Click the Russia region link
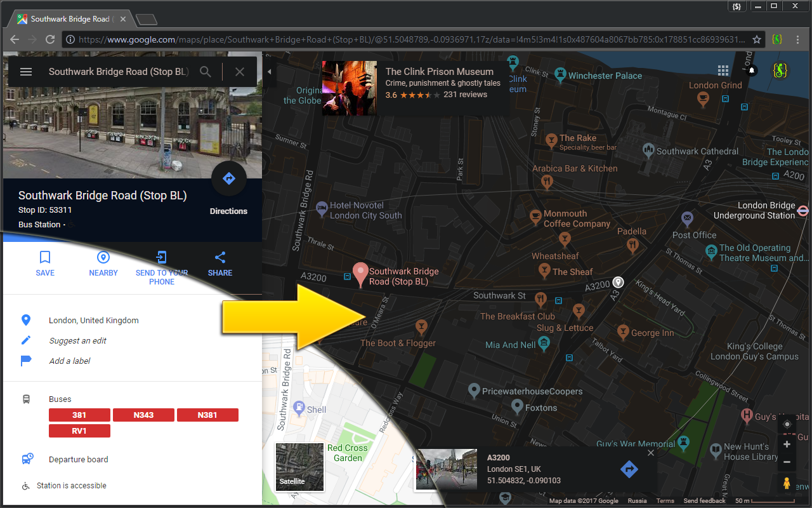This screenshot has height=508, width=812. point(637,501)
